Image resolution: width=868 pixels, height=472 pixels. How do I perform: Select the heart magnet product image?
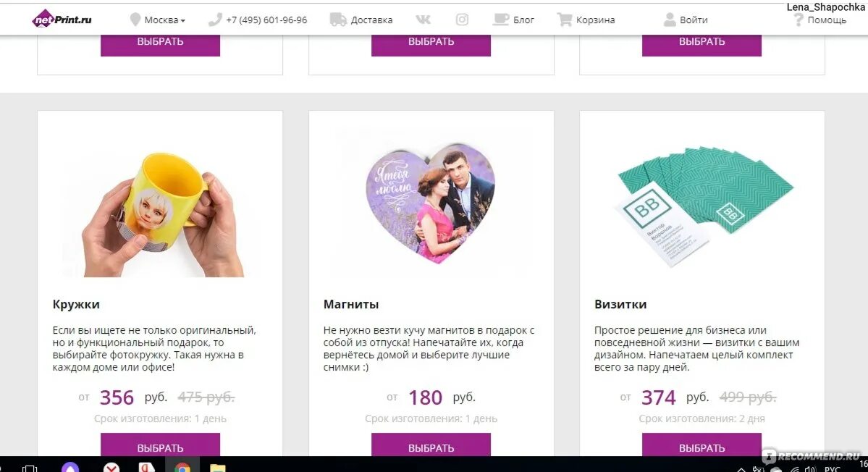pos(431,203)
